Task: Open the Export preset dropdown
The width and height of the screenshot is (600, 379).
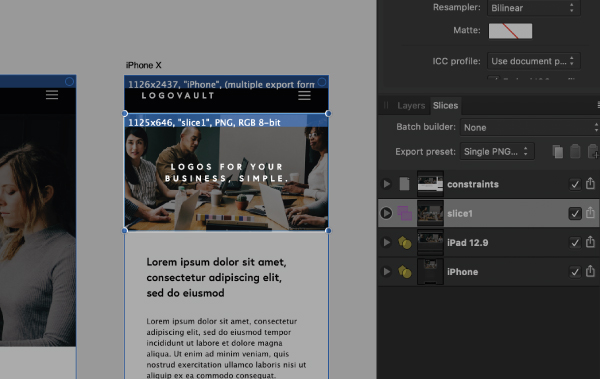Action: [x=497, y=152]
